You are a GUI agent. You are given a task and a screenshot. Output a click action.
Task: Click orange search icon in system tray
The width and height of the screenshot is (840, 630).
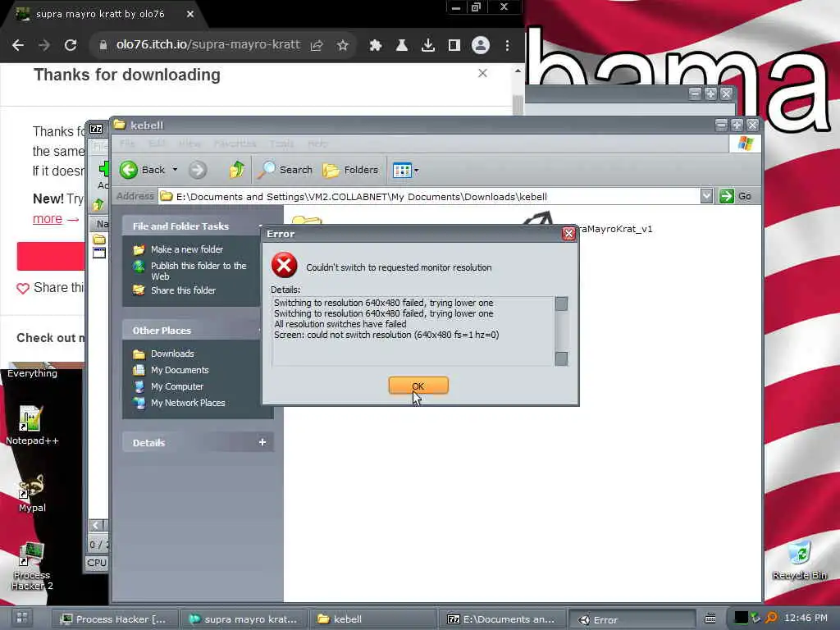tap(771, 618)
